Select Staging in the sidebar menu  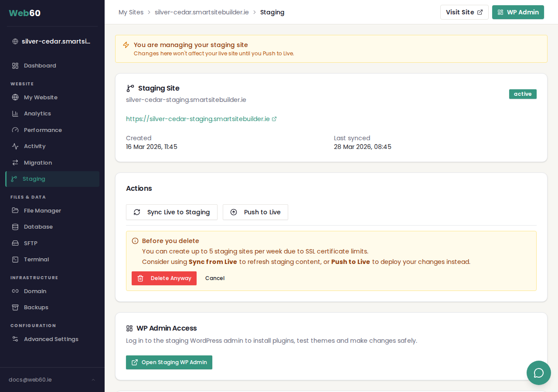click(x=35, y=179)
